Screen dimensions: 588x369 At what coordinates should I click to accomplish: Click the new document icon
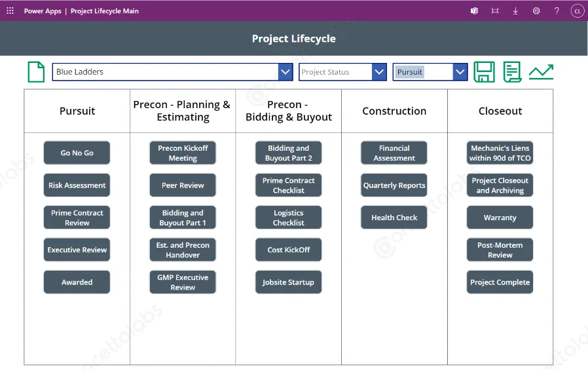tap(36, 72)
